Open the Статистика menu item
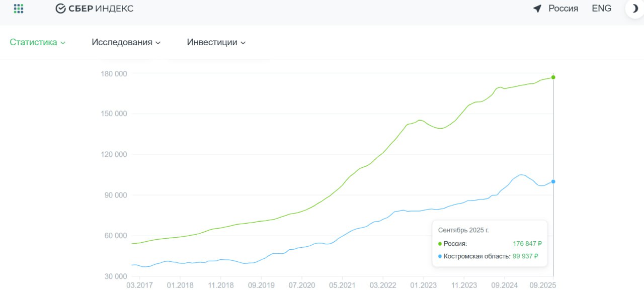This screenshot has height=300, width=644. point(33,42)
